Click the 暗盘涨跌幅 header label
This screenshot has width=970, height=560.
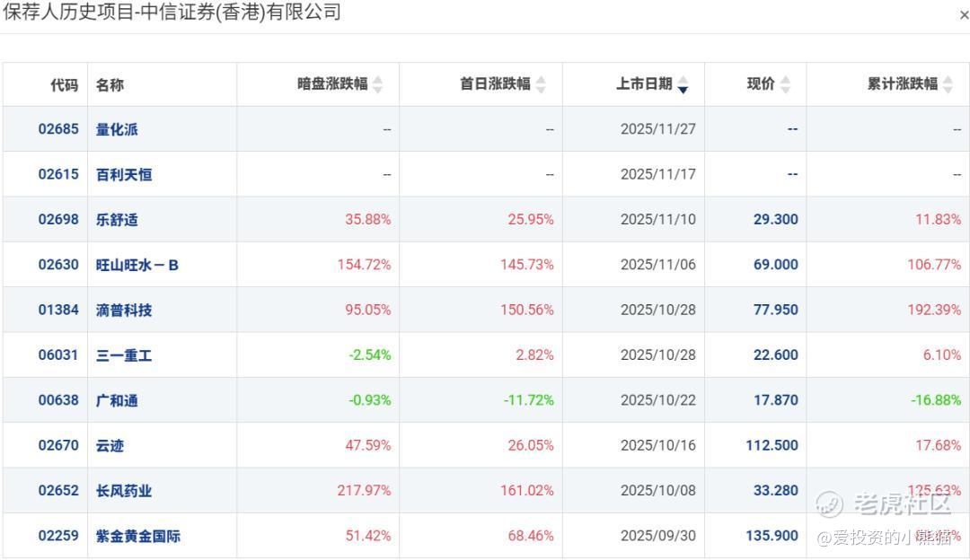pos(332,83)
